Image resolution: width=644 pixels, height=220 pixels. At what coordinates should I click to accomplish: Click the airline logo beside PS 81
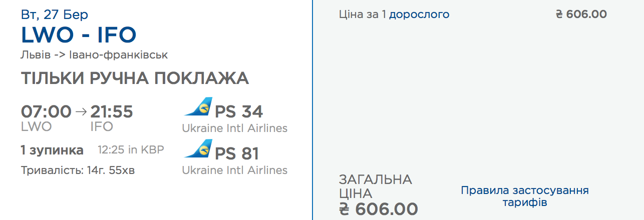pos(198,149)
